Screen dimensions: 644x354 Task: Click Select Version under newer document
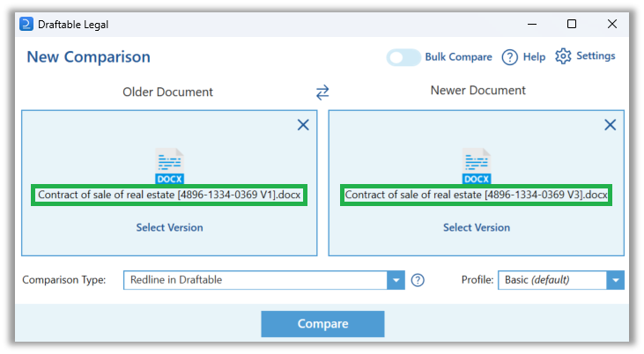click(477, 227)
